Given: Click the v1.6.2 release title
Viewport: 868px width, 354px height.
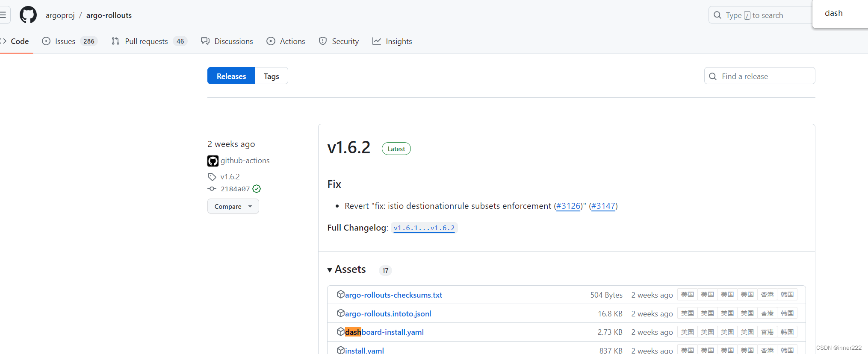Looking at the screenshot, I should pyautogui.click(x=349, y=147).
